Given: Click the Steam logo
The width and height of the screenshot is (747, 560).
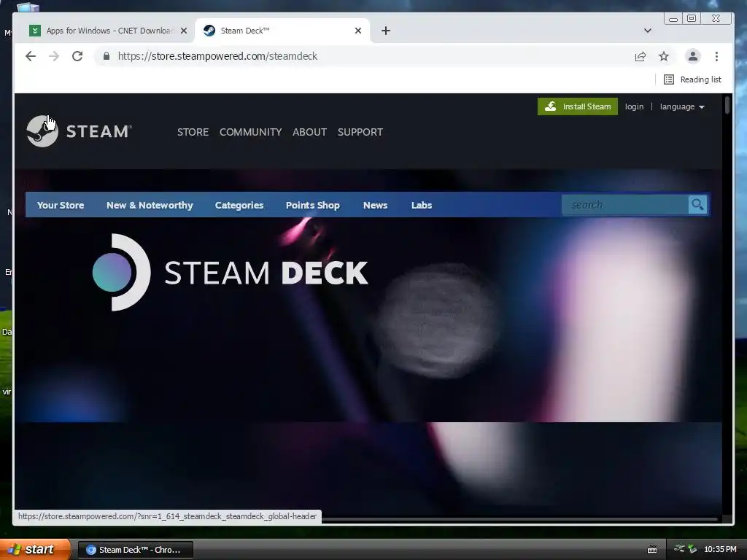Looking at the screenshot, I should click(x=79, y=131).
